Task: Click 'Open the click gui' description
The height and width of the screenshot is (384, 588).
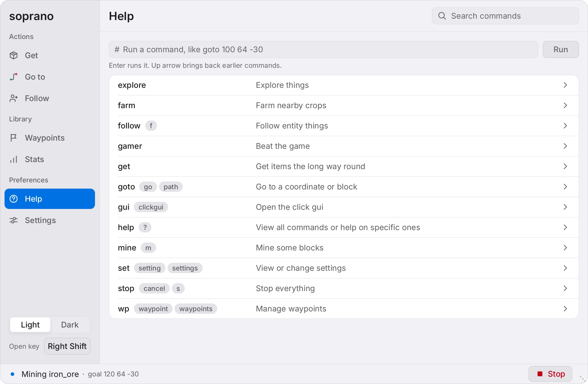Action: pyautogui.click(x=289, y=207)
